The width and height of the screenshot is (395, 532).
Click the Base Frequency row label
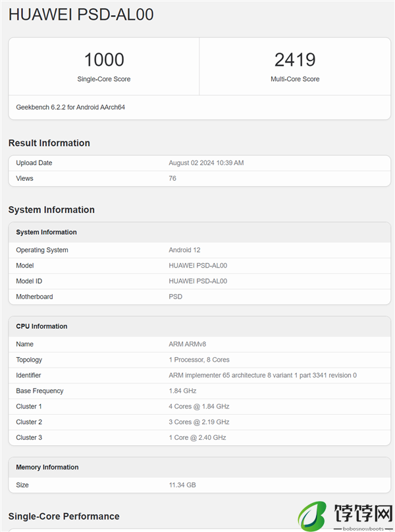point(39,391)
